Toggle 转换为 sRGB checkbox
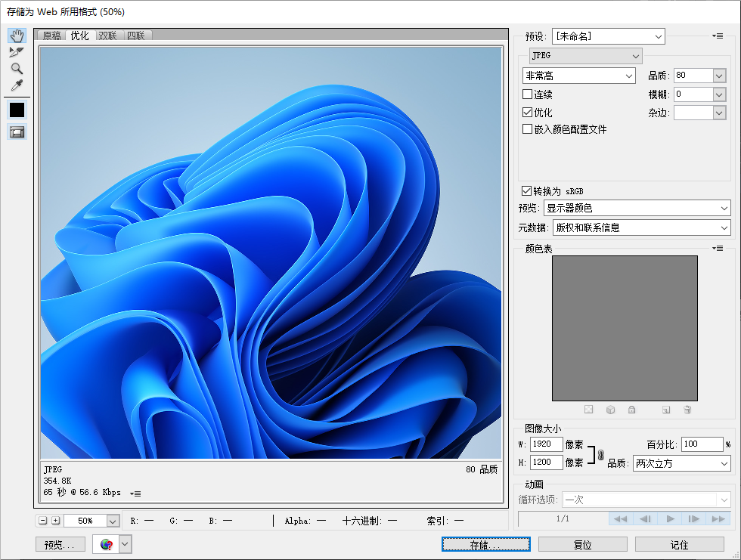The height and width of the screenshot is (560, 741). [527, 191]
